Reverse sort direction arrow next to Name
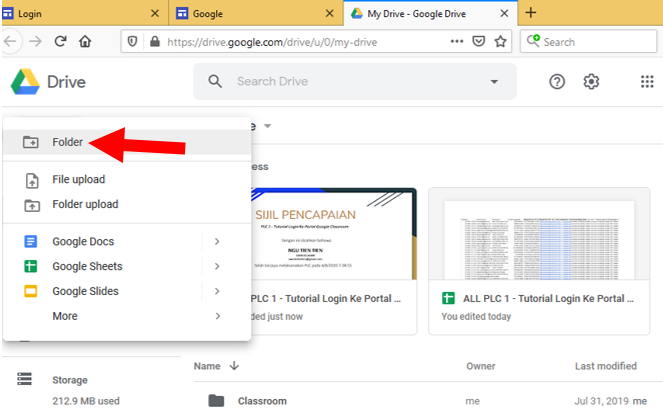 pos(234,365)
